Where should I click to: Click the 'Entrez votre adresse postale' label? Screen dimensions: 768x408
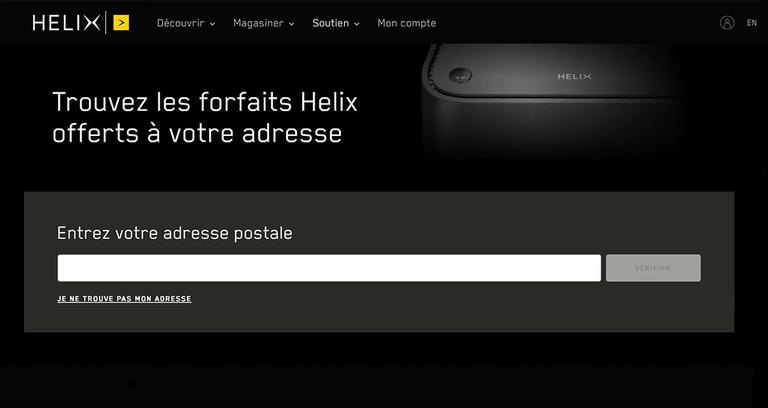[174, 233]
